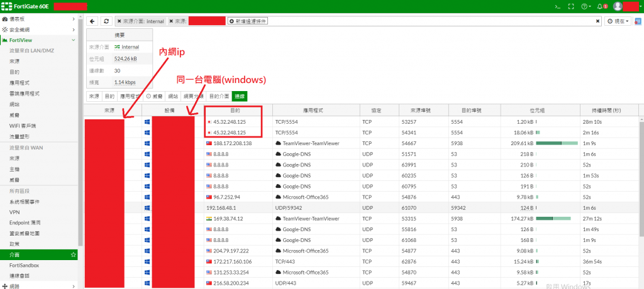Open FortiSandbox in the sidebar
The image size is (644, 289).
[x=24, y=265]
